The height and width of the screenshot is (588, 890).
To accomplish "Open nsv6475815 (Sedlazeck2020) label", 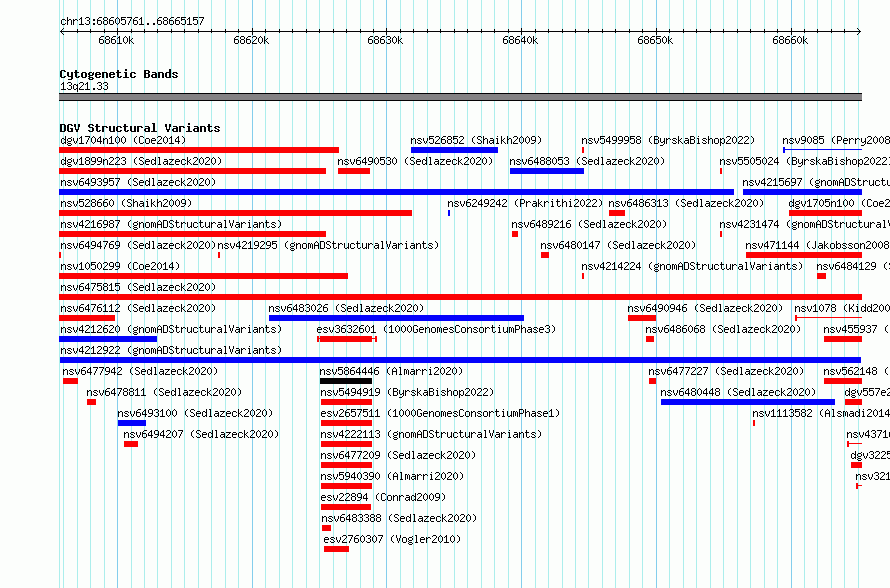I will (x=138, y=287).
